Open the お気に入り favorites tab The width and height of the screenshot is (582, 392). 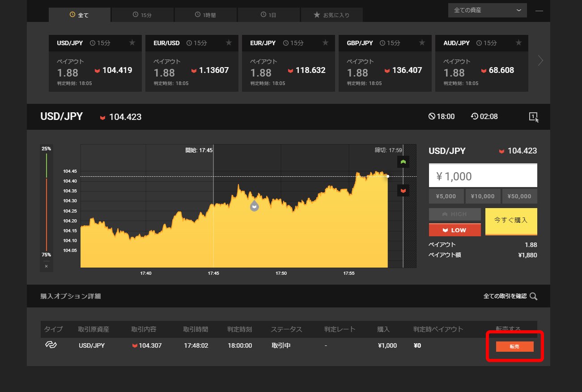[332, 15]
